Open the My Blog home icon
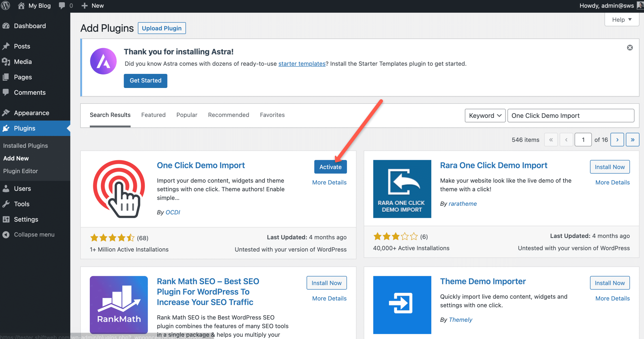 pos(21,6)
